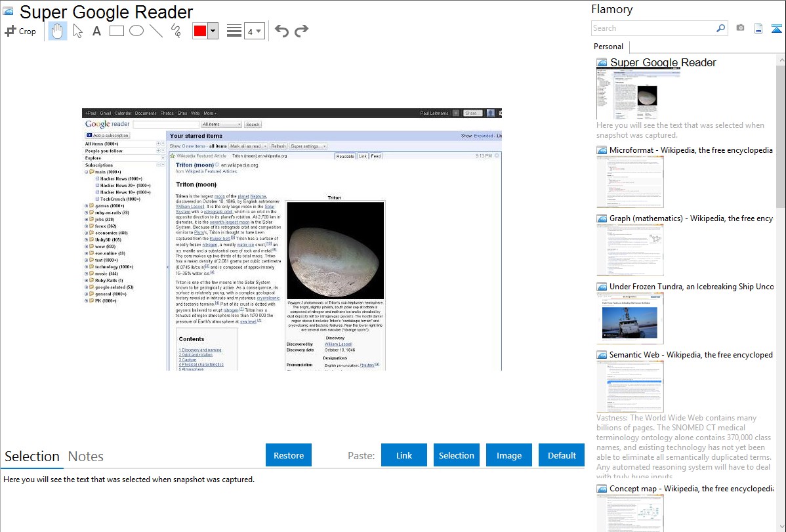Click the snapshot list scroll-up arrow
The height and width of the screenshot is (532, 786).
pos(781,60)
